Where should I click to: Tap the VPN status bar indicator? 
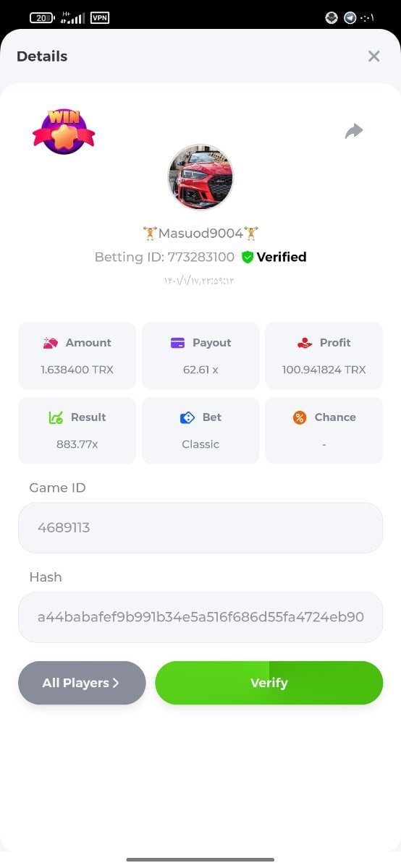click(x=100, y=18)
